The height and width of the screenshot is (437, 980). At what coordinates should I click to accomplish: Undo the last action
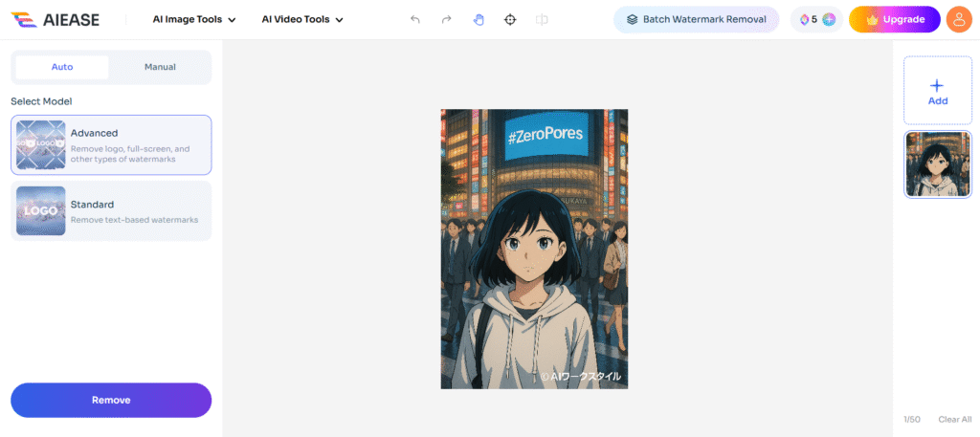[415, 19]
